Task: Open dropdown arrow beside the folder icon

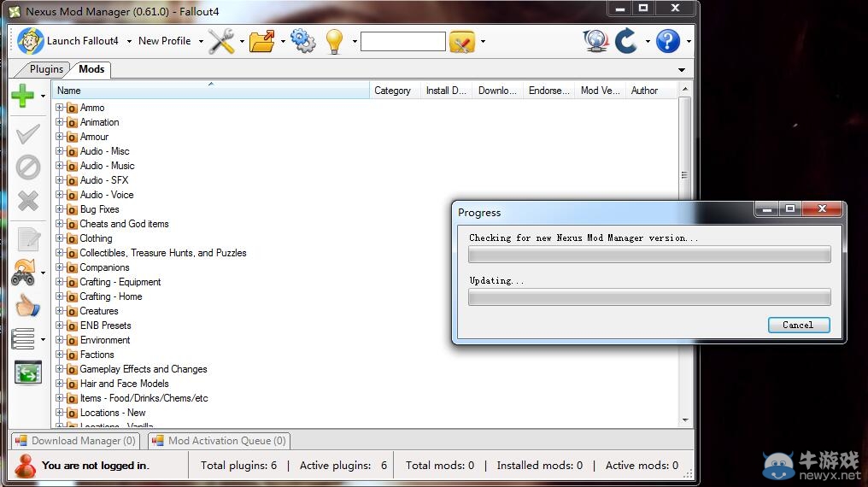Action: click(x=283, y=42)
